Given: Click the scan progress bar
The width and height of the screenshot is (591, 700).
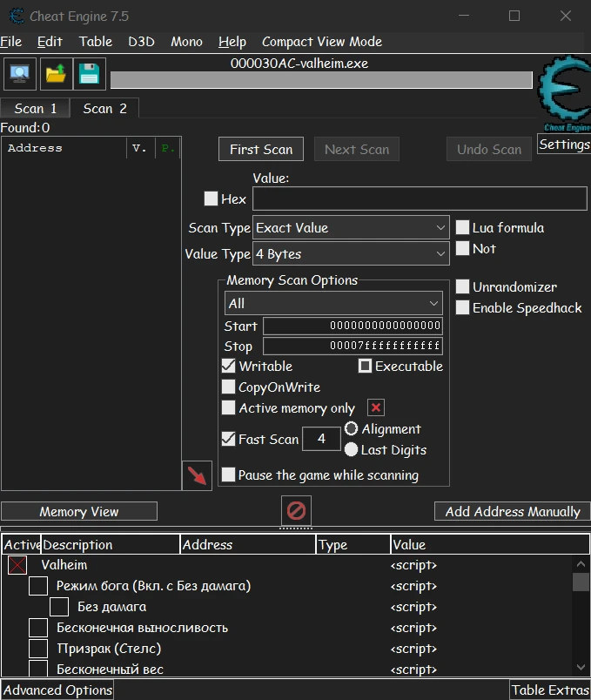Looking at the screenshot, I should tap(321, 80).
